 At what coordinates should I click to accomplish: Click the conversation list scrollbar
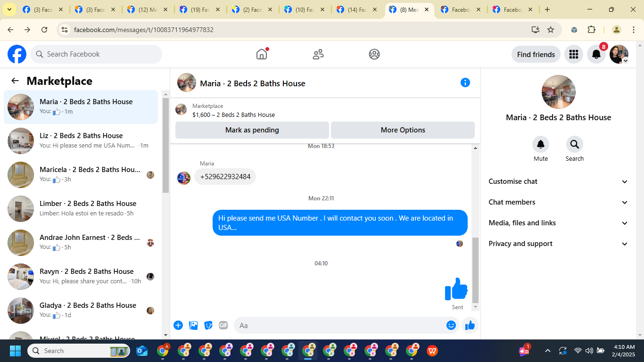[x=165, y=145]
